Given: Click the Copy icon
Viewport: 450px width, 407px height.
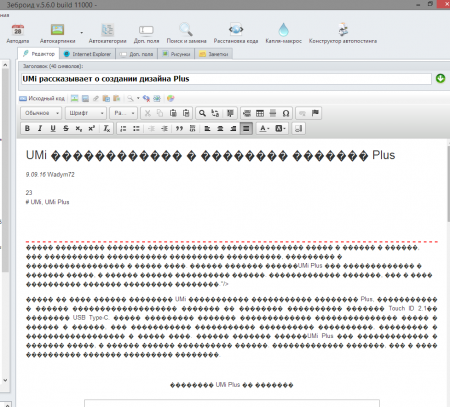Looking at the screenshot, I should [160, 113].
